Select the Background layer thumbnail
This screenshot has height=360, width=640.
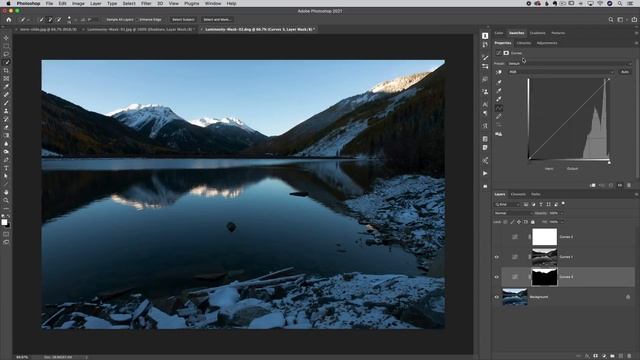pyautogui.click(x=515, y=297)
